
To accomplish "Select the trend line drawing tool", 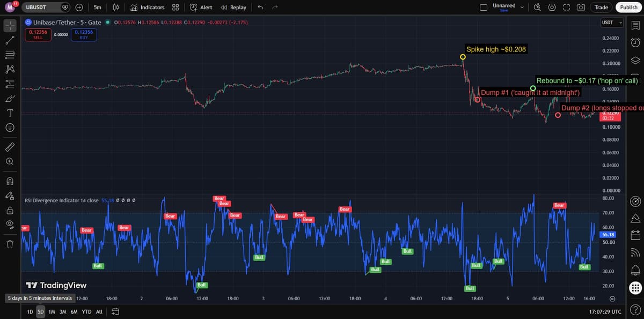I will 9,40.
